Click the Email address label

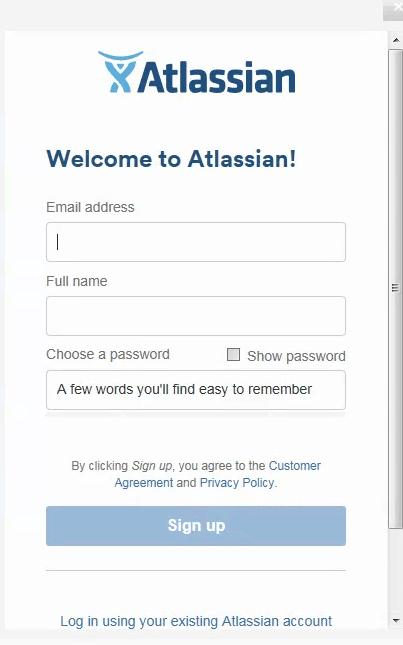click(x=90, y=207)
